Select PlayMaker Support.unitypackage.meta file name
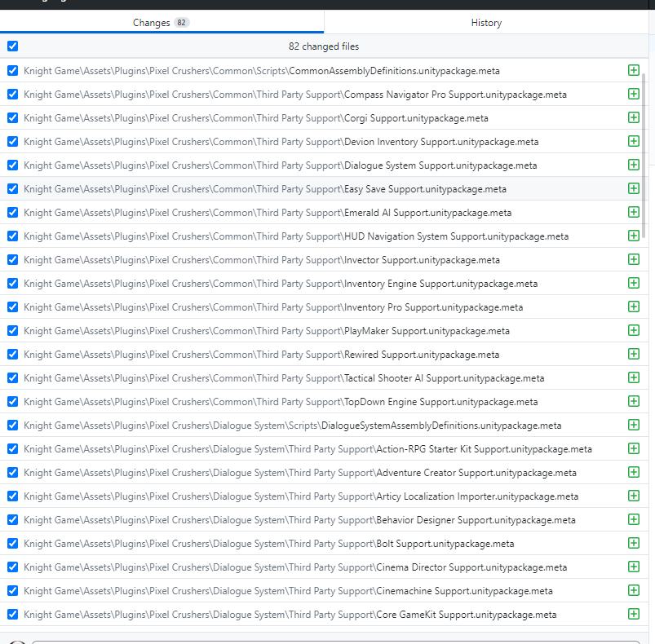The height and width of the screenshot is (644, 655). coord(427,331)
